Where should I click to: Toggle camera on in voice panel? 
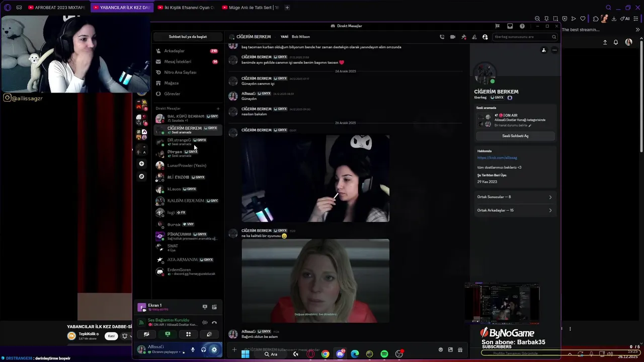coord(146,334)
